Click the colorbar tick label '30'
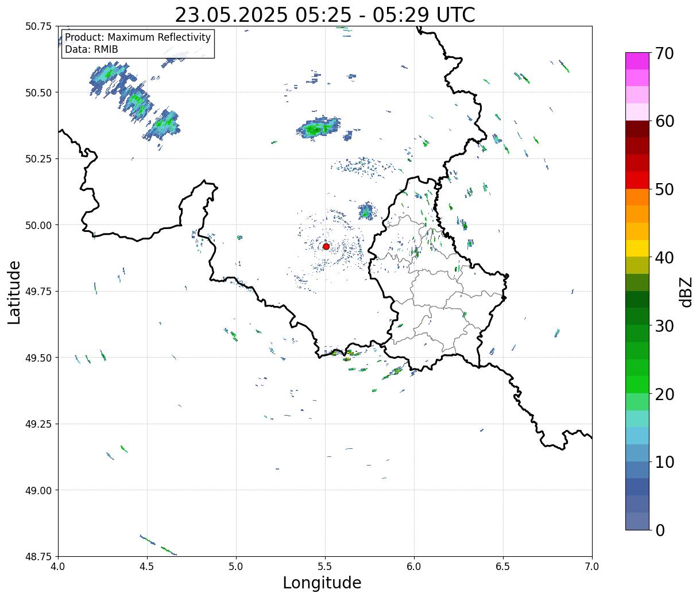Viewport: 700px width, 597px height. click(664, 325)
